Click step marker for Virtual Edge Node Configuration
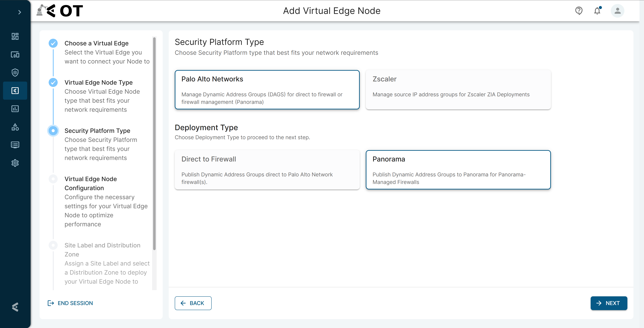Image resolution: width=644 pixels, height=328 pixels. pyautogui.click(x=53, y=179)
